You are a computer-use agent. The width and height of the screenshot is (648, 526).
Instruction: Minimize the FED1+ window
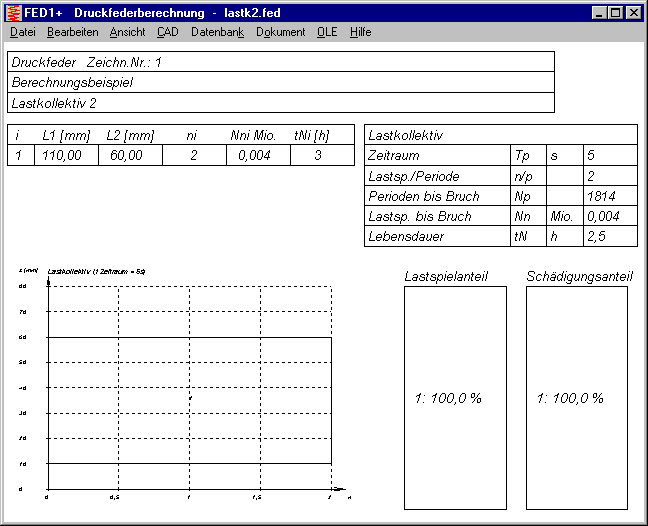click(599, 13)
